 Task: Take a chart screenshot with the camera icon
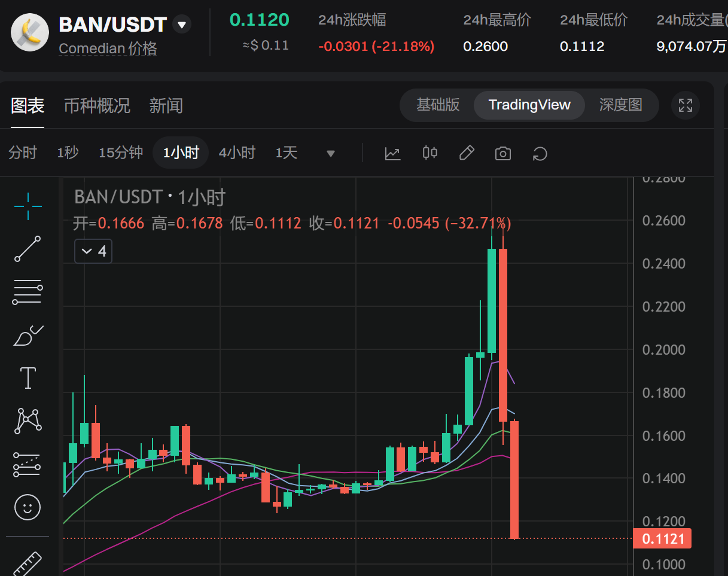[x=502, y=153]
